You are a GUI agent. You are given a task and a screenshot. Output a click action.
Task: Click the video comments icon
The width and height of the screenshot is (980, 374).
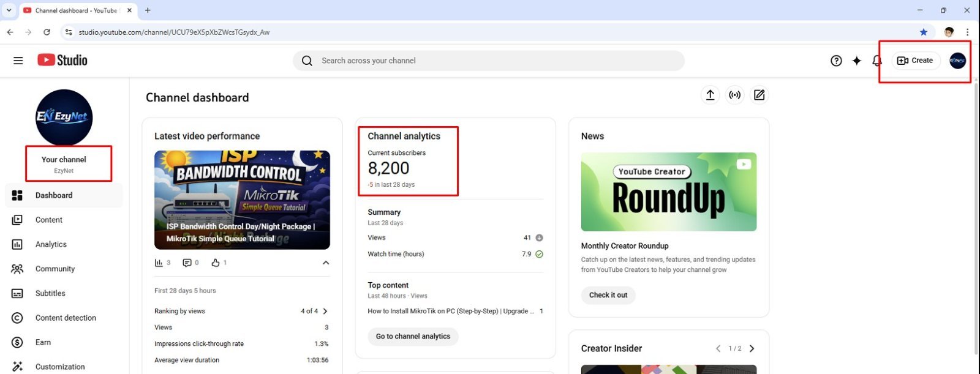tap(187, 263)
